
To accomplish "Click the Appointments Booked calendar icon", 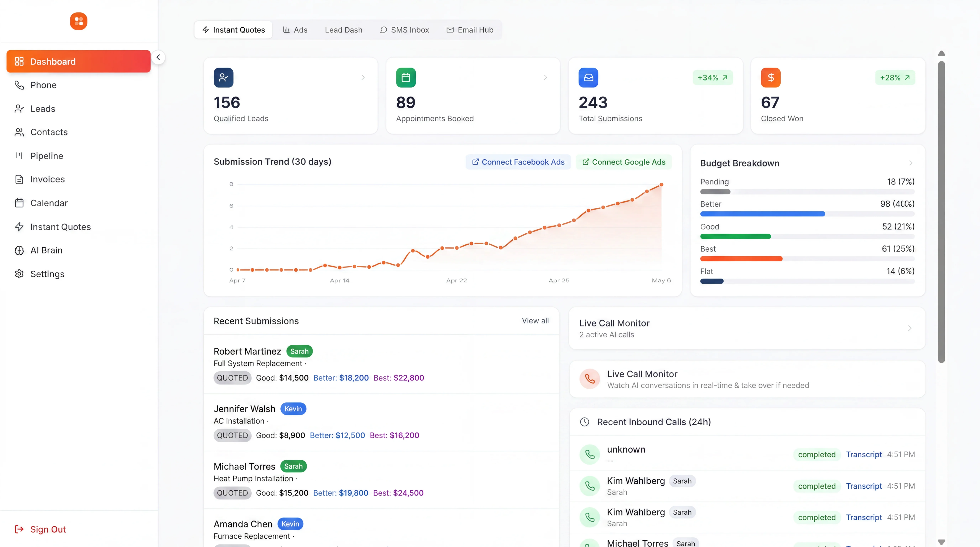I will click(x=406, y=78).
